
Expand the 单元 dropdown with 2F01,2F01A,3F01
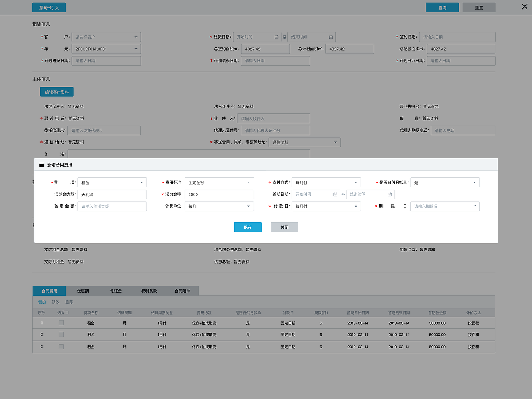106,49
